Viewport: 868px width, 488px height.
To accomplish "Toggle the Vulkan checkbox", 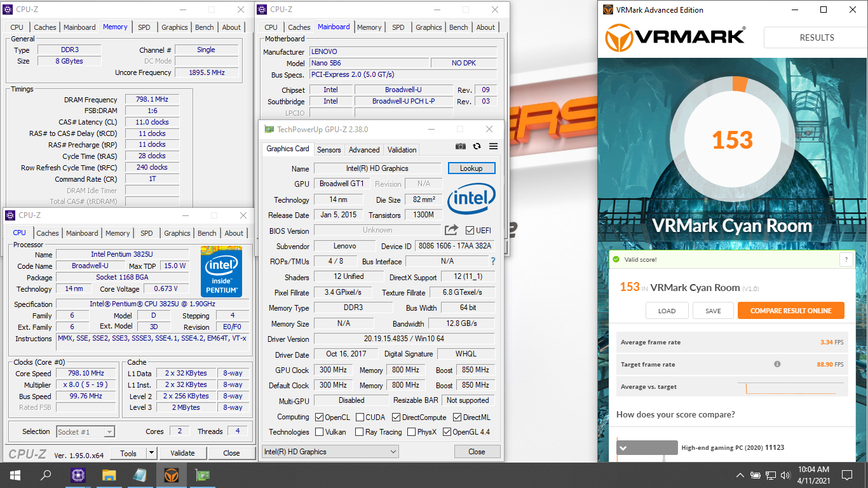I will (320, 432).
